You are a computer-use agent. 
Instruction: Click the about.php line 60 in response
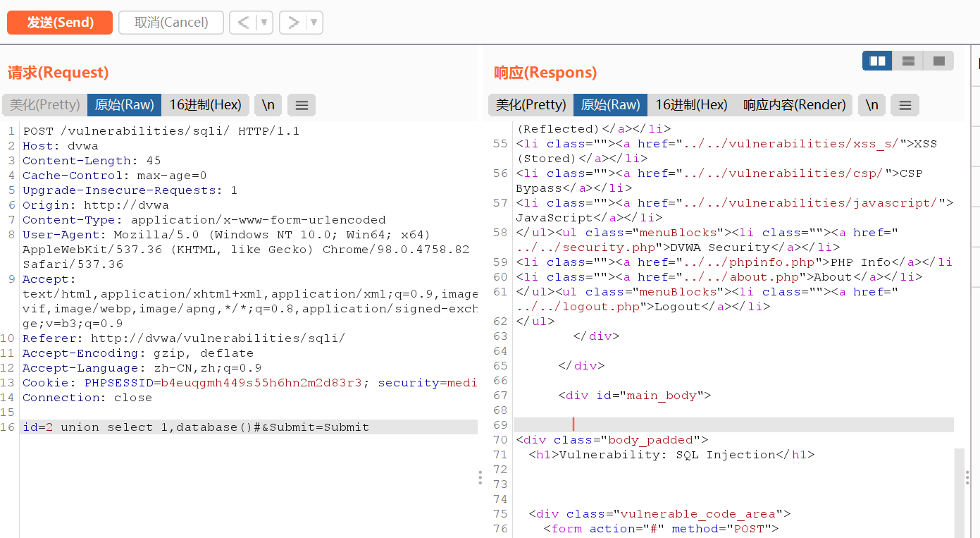[719, 277]
